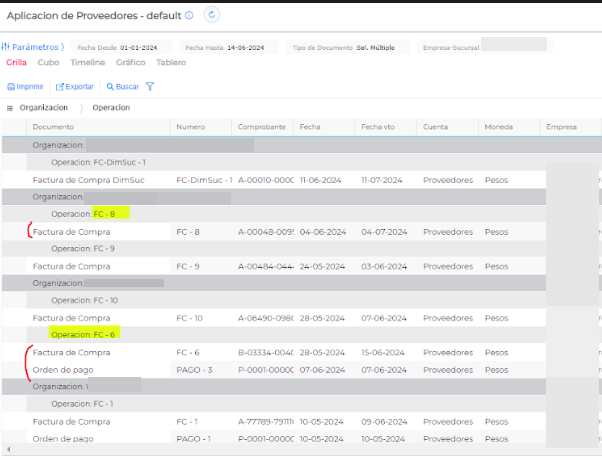
Task: Select the Orden de pago PAGO - 3 row
Action: tap(274, 370)
